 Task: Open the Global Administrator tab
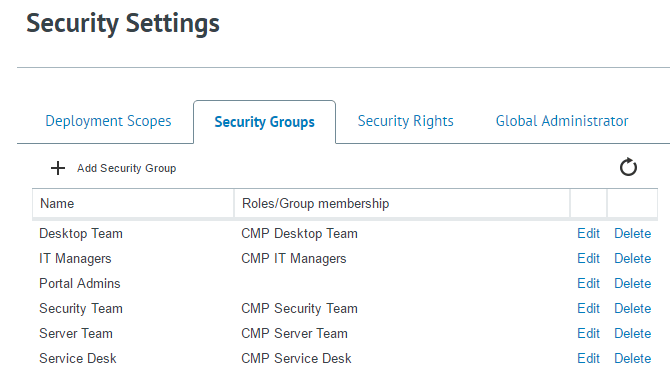click(x=562, y=121)
